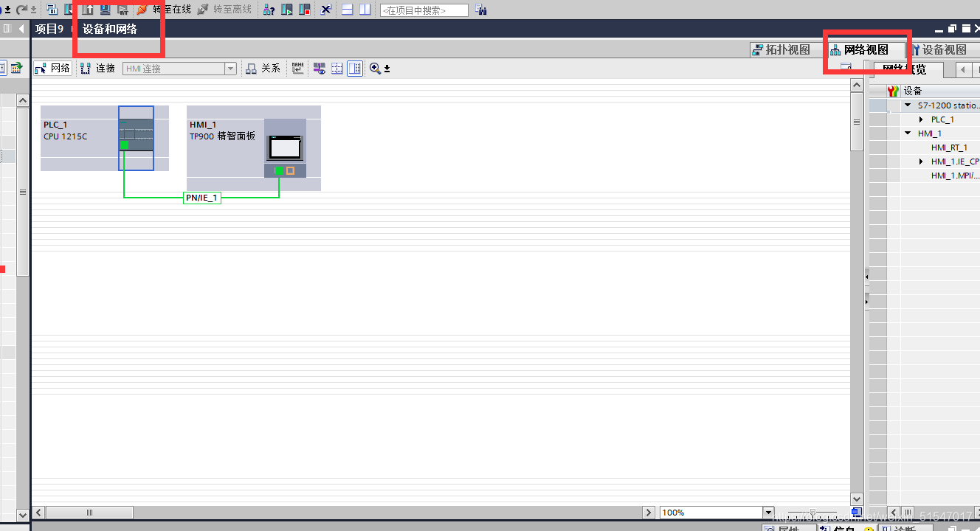Click the Go offline button in toolbar
The height and width of the screenshot is (531, 980).
tap(224, 10)
